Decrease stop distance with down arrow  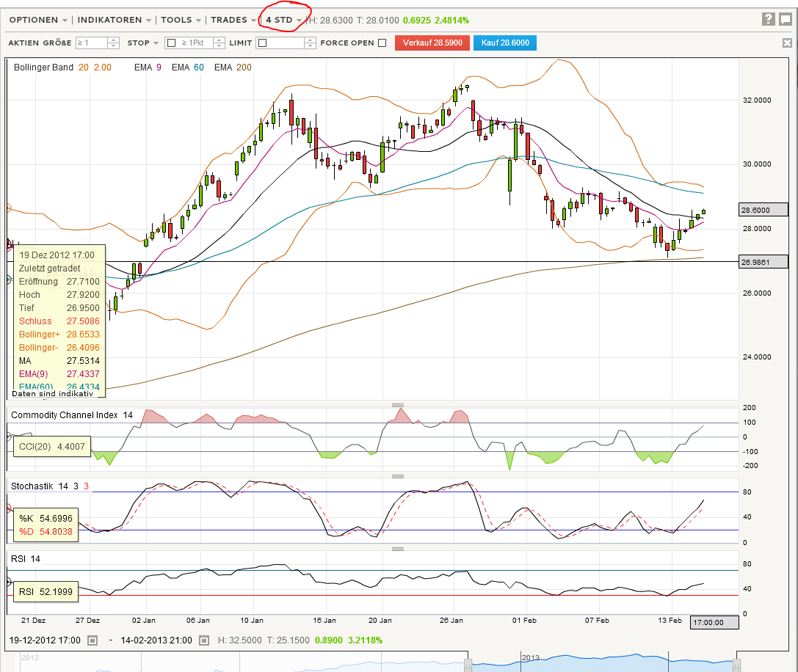pyautogui.click(x=219, y=45)
